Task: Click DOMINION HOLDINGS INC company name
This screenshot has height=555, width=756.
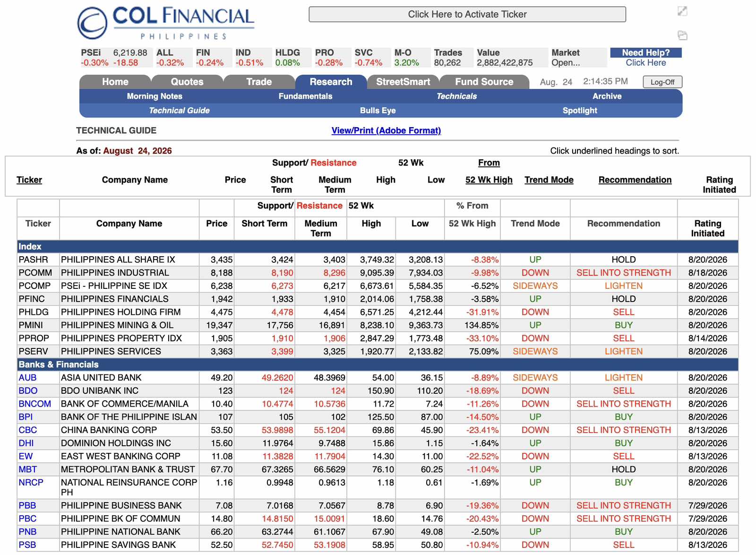Action: point(116,443)
